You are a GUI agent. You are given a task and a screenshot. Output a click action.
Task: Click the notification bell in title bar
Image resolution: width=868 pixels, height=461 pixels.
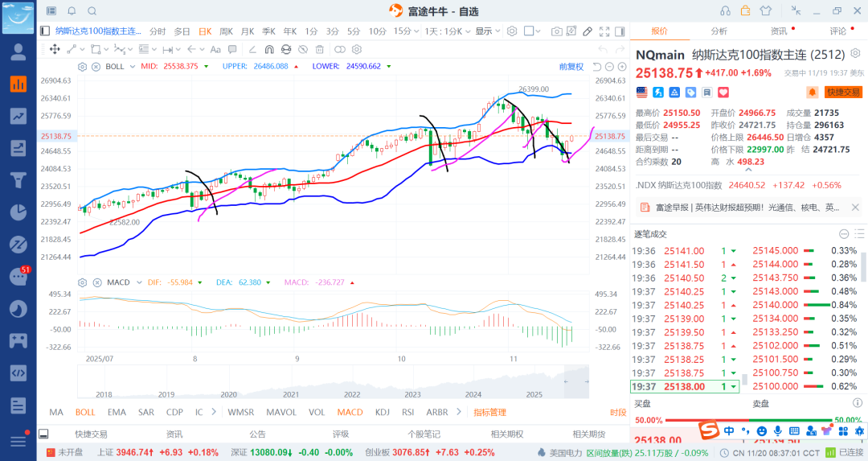point(72,11)
